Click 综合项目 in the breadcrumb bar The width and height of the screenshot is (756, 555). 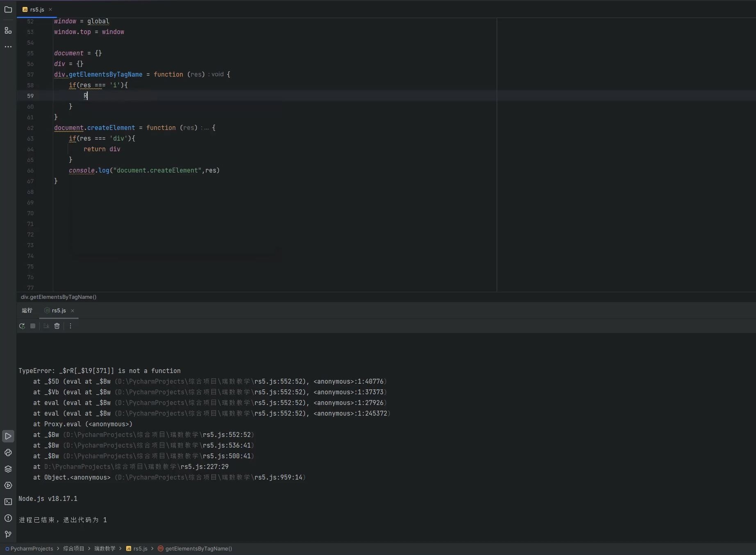[74, 549]
